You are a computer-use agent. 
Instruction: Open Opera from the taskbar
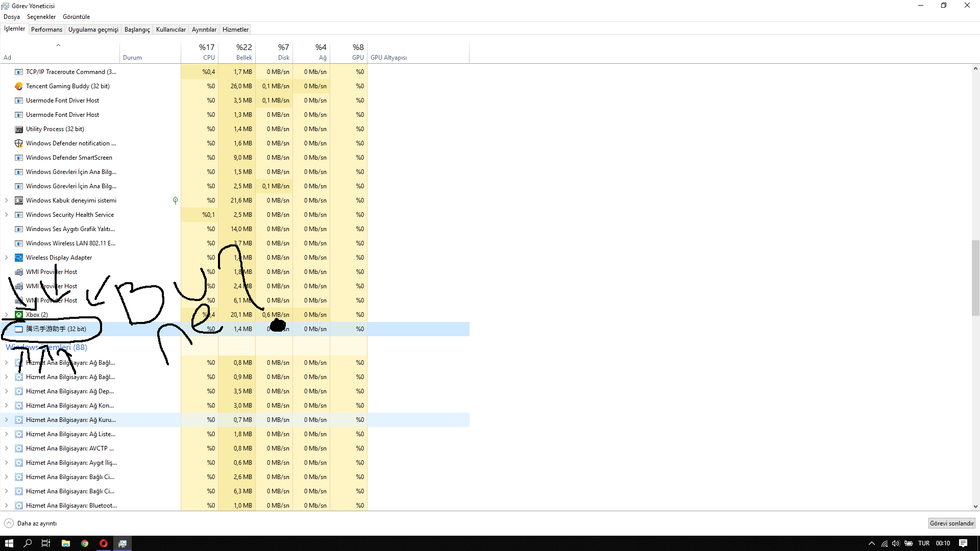(104, 543)
